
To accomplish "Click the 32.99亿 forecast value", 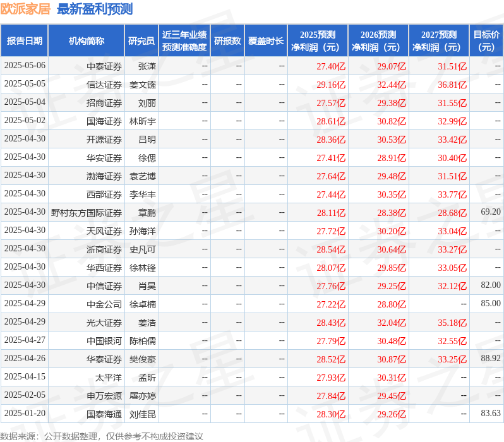I will click(452, 121).
